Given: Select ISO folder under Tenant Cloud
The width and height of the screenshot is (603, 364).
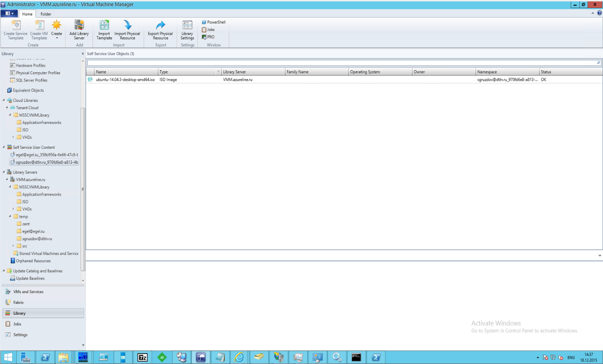Looking at the screenshot, I should point(25,130).
